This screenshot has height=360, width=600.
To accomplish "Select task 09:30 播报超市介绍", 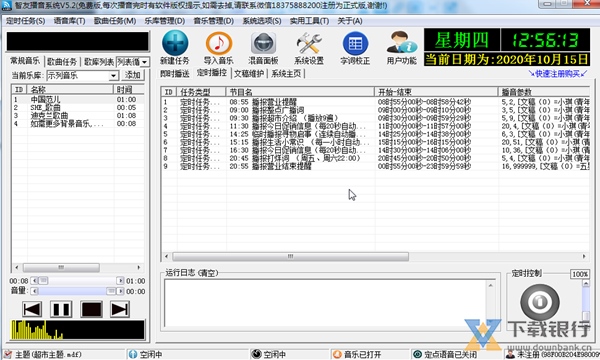I will point(375,118).
